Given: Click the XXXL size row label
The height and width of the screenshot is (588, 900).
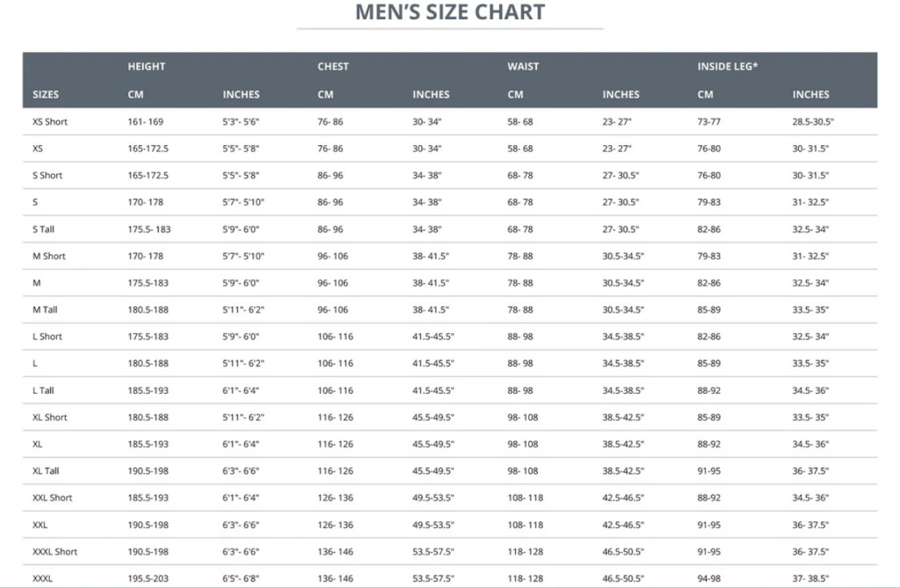Looking at the screenshot, I should [42, 579].
